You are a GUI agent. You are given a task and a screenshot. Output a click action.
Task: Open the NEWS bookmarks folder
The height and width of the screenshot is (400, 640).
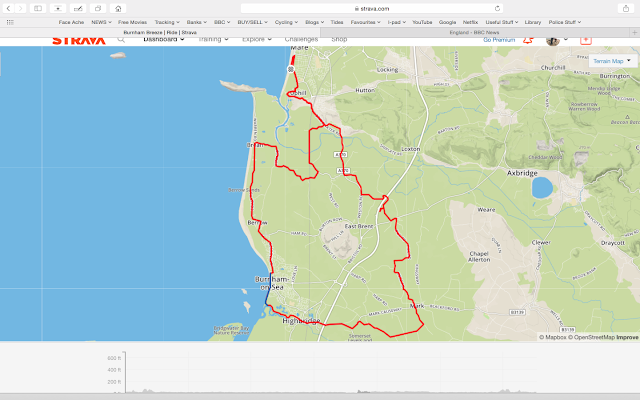pos(101,22)
